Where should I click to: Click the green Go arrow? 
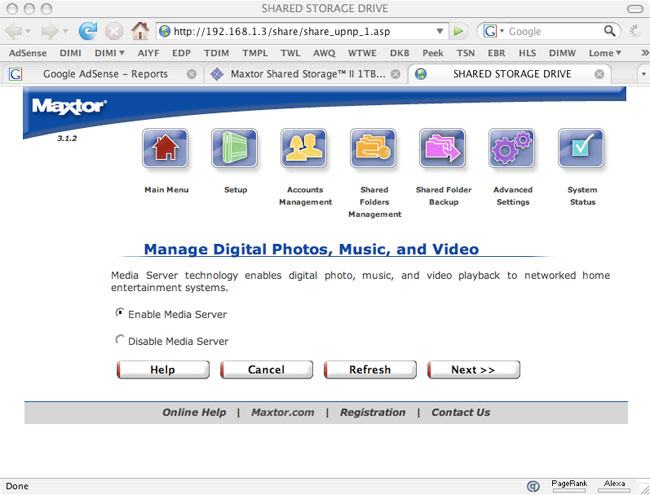click(x=458, y=31)
